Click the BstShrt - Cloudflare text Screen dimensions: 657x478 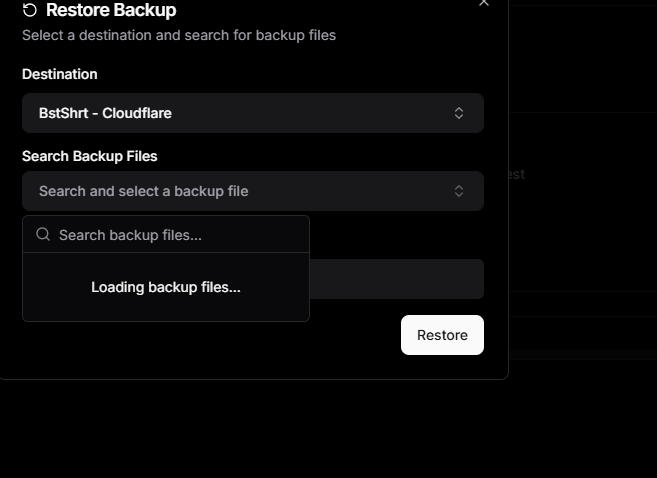click(x=105, y=113)
